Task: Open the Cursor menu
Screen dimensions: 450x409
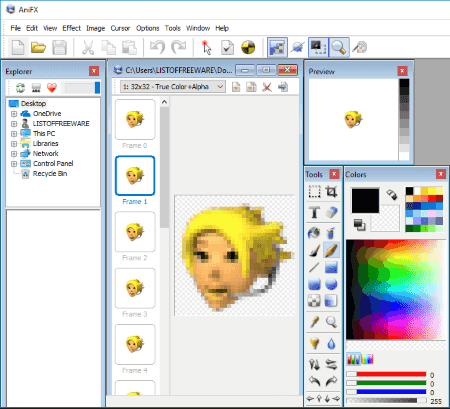Action: (x=120, y=28)
